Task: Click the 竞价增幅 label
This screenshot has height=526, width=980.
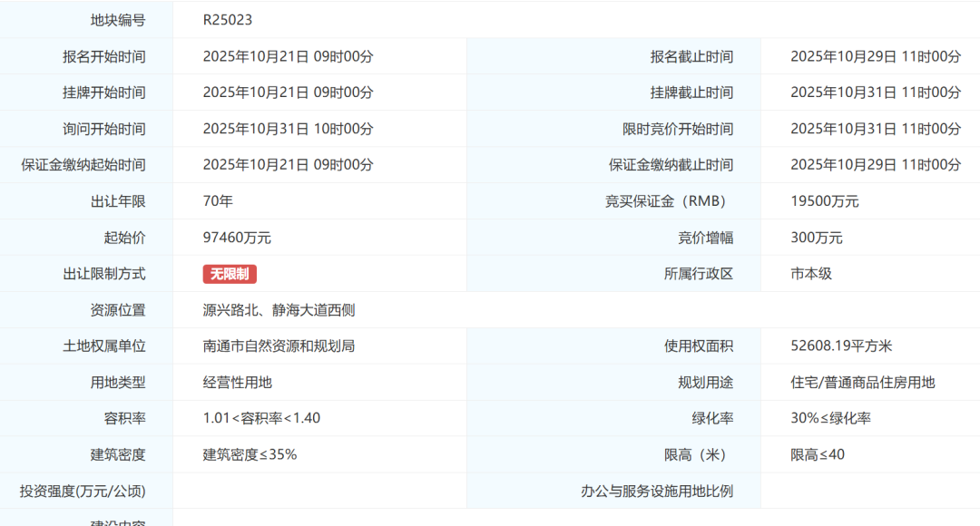Action: pyautogui.click(x=705, y=238)
